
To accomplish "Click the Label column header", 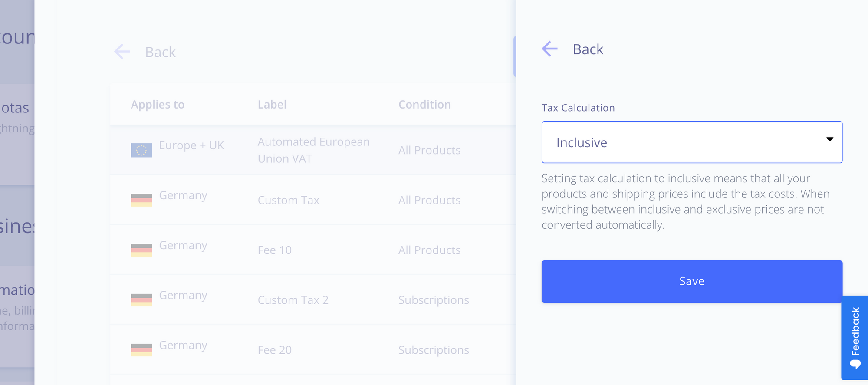I will pos(272,105).
